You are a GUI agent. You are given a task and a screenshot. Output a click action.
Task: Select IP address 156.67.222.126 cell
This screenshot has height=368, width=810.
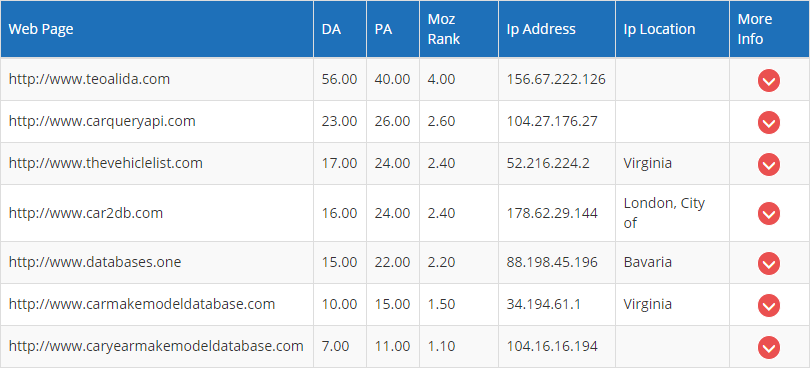556,80
